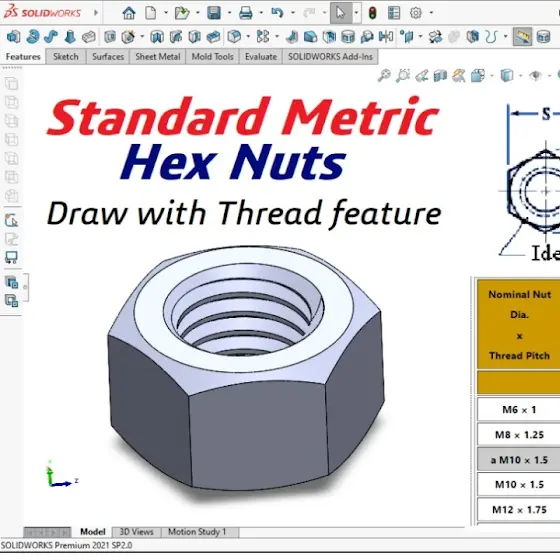This screenshot has width=560, height=560.
Task: Open the Motion Study 1 tab
Action: 197,532
